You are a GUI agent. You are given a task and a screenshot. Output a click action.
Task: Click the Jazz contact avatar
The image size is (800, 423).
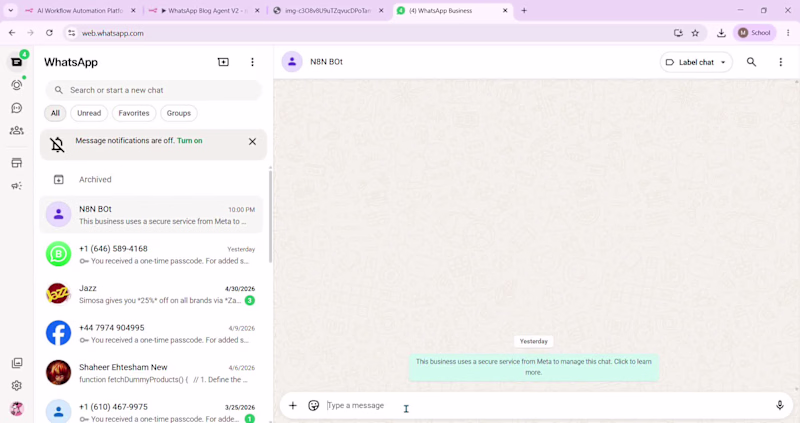coord(59,293)
